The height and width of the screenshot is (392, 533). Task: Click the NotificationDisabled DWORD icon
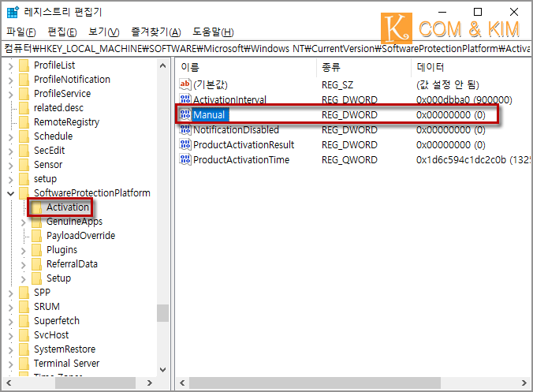click(185, 129)
